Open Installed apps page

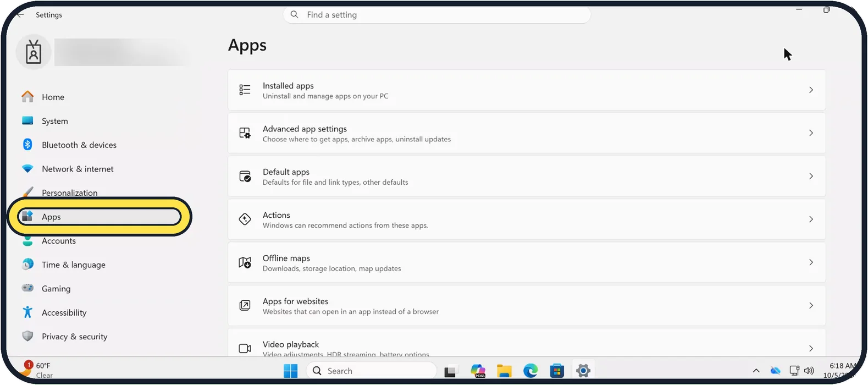point(527,90)
